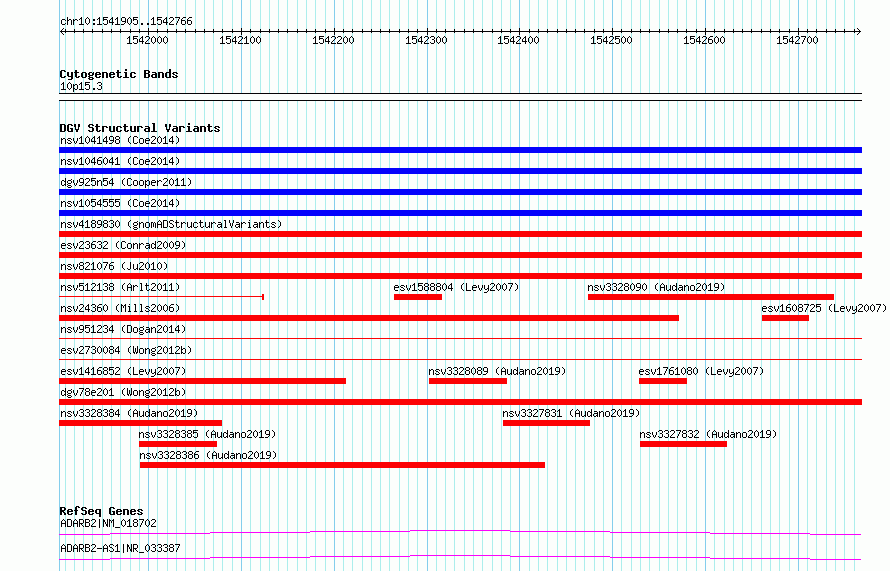
Task: Click the nsv1054555 (Coe2014) label
Action: point(120,203)
